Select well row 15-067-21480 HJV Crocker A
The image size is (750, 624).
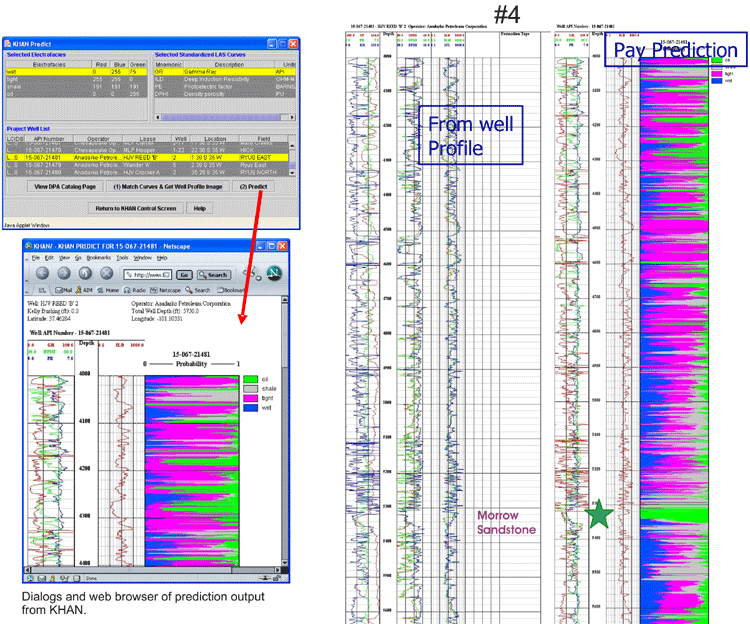(147, 172)
